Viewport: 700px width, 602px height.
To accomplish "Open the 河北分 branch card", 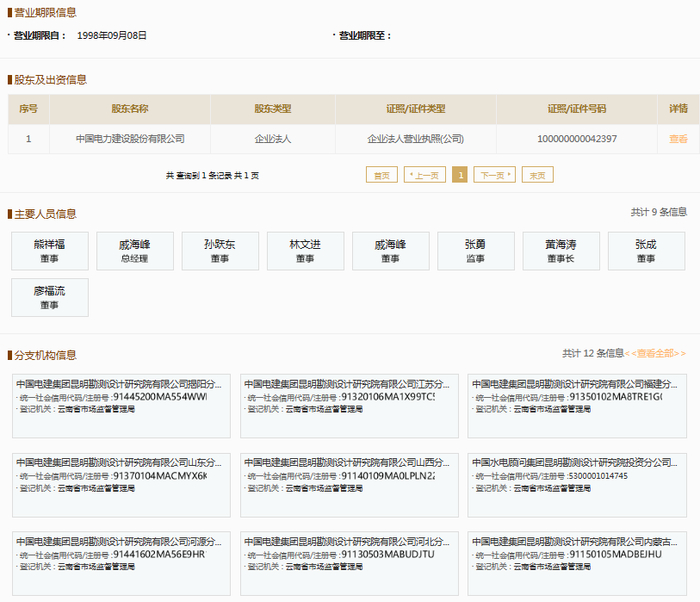I will click(349, 564).
